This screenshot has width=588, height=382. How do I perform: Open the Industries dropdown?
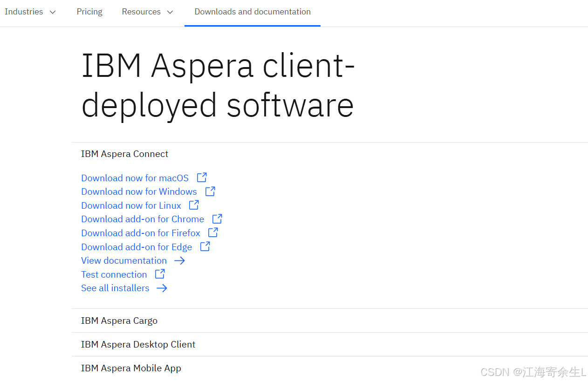pos(30,12)
